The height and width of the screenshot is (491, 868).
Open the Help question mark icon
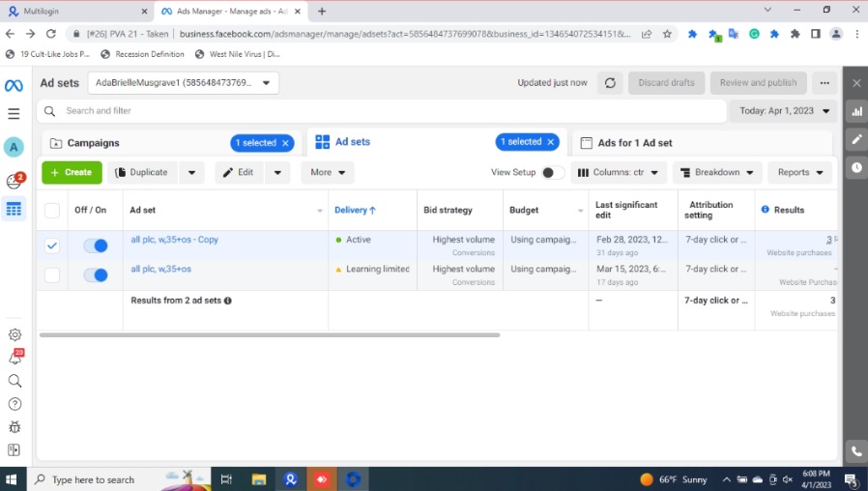tap(14, 404)
